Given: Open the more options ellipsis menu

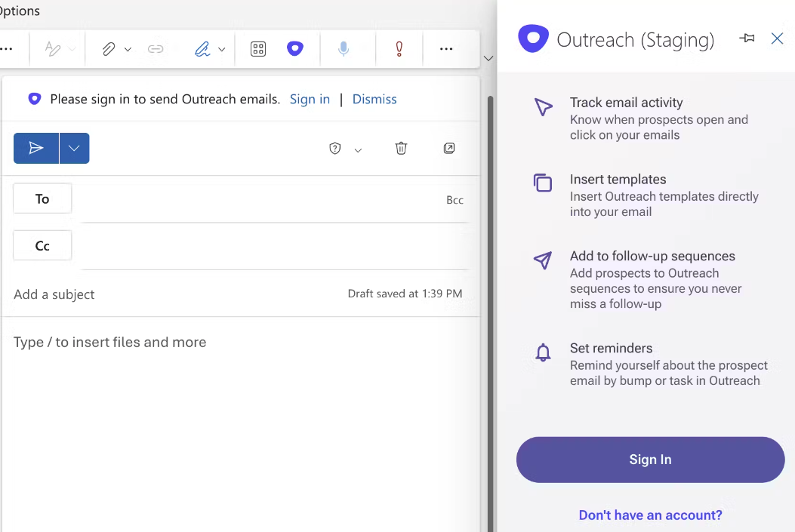Looking at the screenshot, I should point(446,49).
